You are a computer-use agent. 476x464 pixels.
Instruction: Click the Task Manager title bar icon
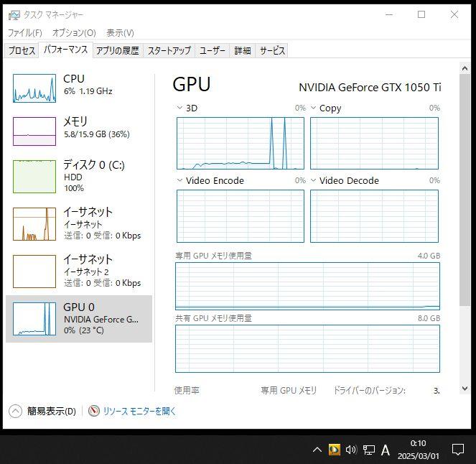point(14,15)
